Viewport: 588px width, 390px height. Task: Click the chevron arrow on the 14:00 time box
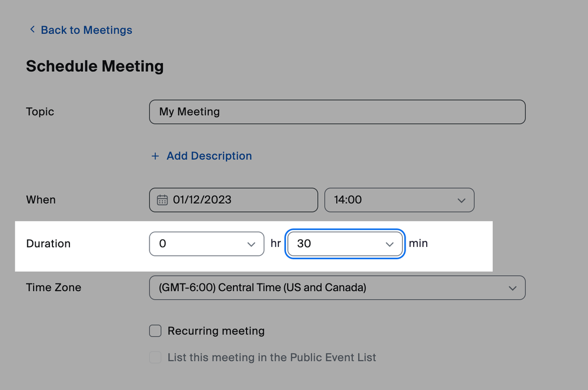461,200
